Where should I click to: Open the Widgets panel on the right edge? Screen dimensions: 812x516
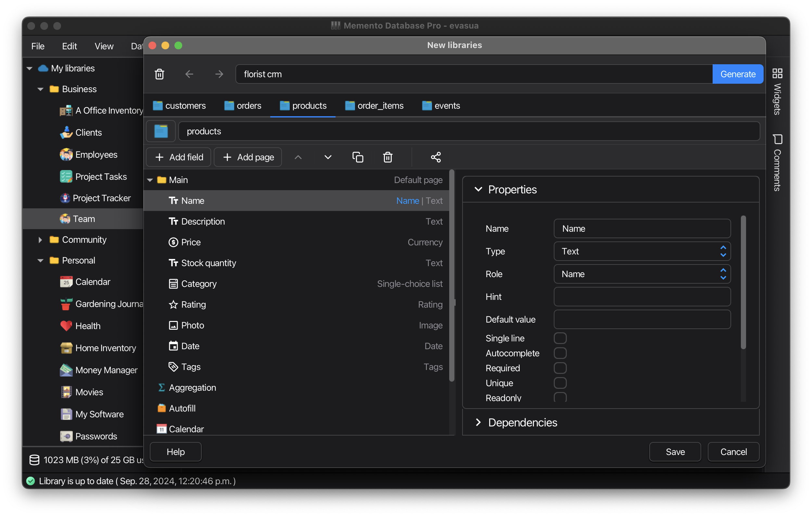point(778,91)
